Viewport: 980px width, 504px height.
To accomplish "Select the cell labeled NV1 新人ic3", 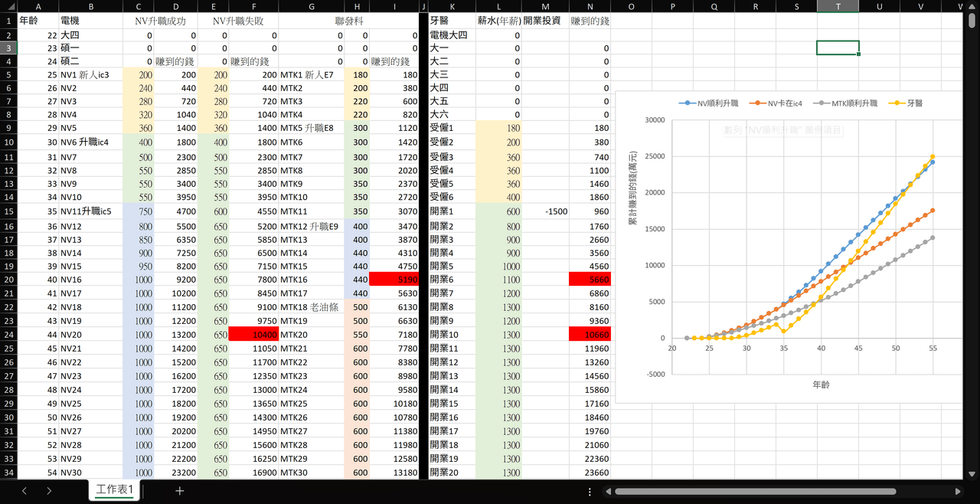I will [91, 75].
